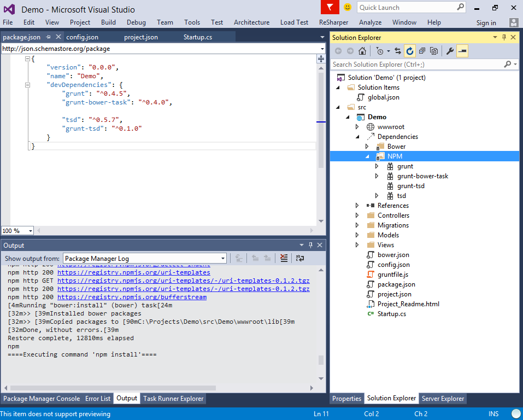This screenshot has width=523, height=420.
Task: Open the ReSharper menu
Action: [333, 22]
